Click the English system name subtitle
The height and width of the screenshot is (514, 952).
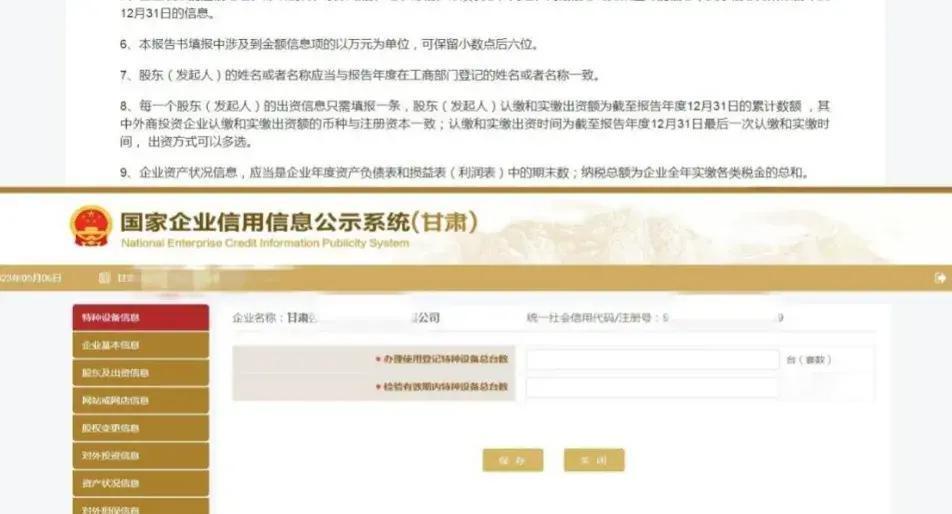[265, 243]
